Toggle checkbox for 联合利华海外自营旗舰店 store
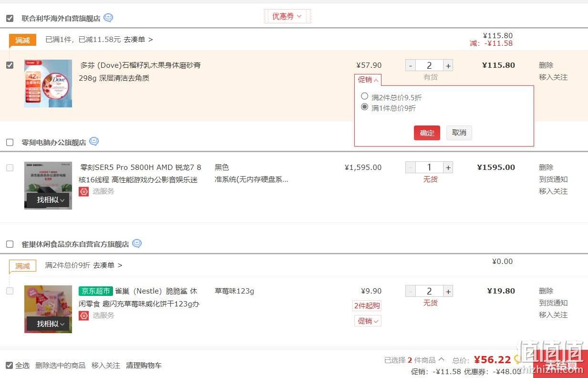Screen dimensions: 588x378 coord(10,18)
